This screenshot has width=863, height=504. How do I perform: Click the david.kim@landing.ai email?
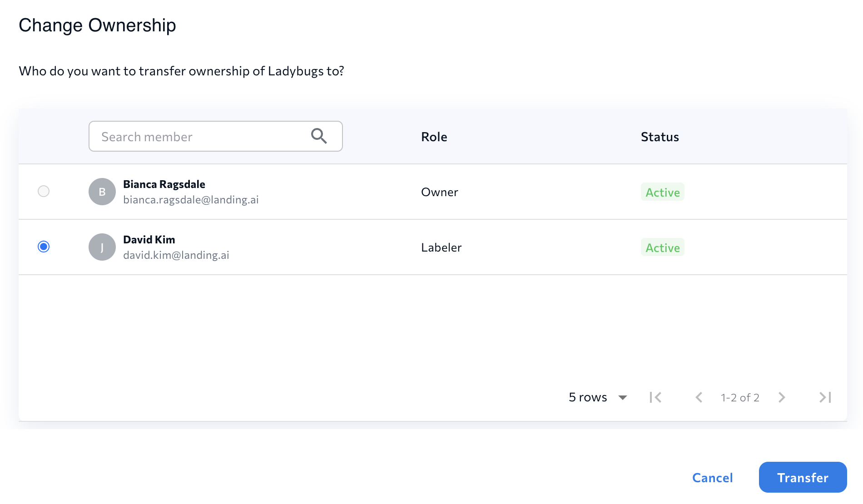(x=176, y=255)
